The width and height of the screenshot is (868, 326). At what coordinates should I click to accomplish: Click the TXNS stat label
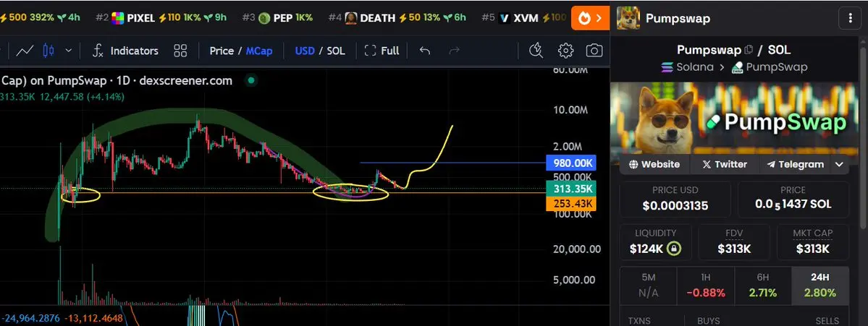click(x=641, y=320)
